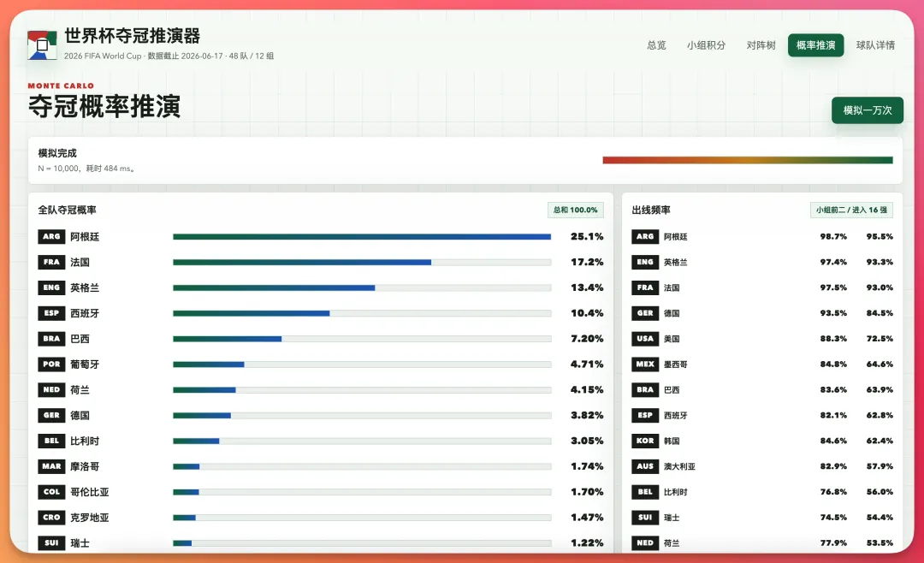Click the 韩国 team name

coord(672,441)
